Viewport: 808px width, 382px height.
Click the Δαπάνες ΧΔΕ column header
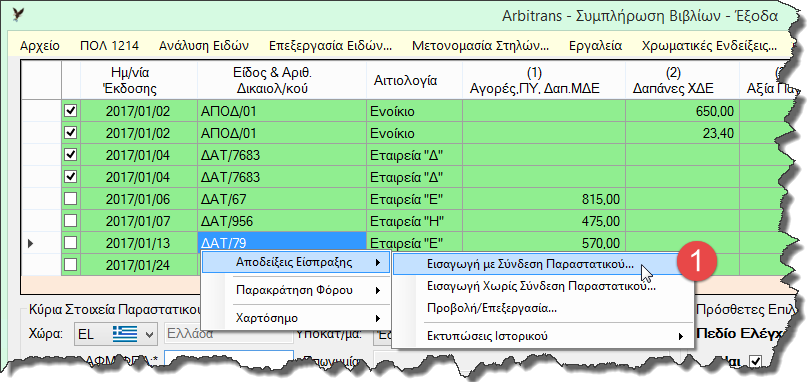pos(682,80)
